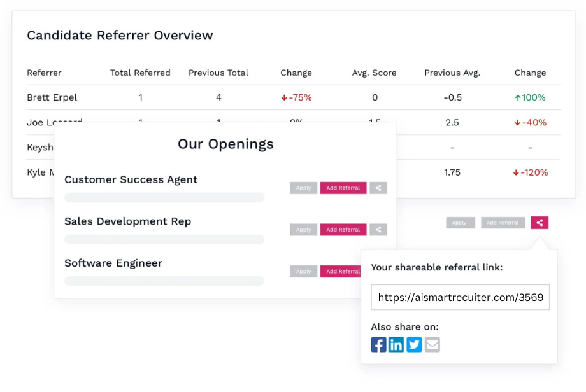
Task: Open the Customer Success Agent opening
Action: click(131, 179)
